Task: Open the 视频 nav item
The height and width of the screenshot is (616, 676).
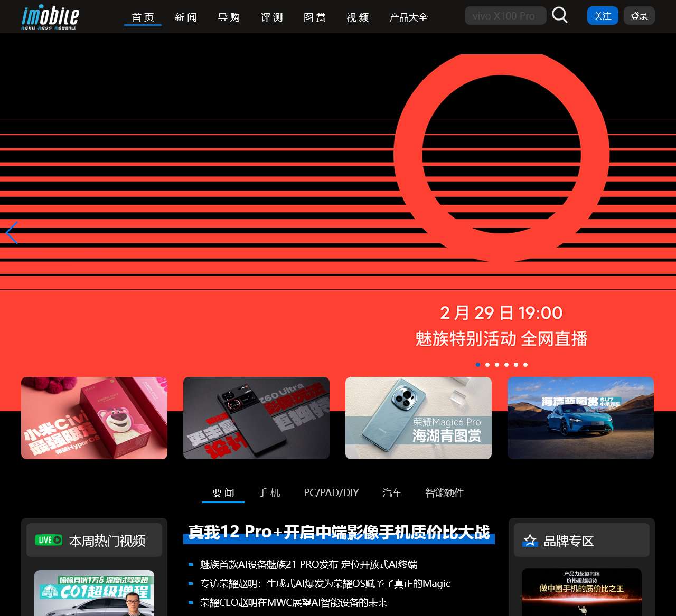Action: 358,17
